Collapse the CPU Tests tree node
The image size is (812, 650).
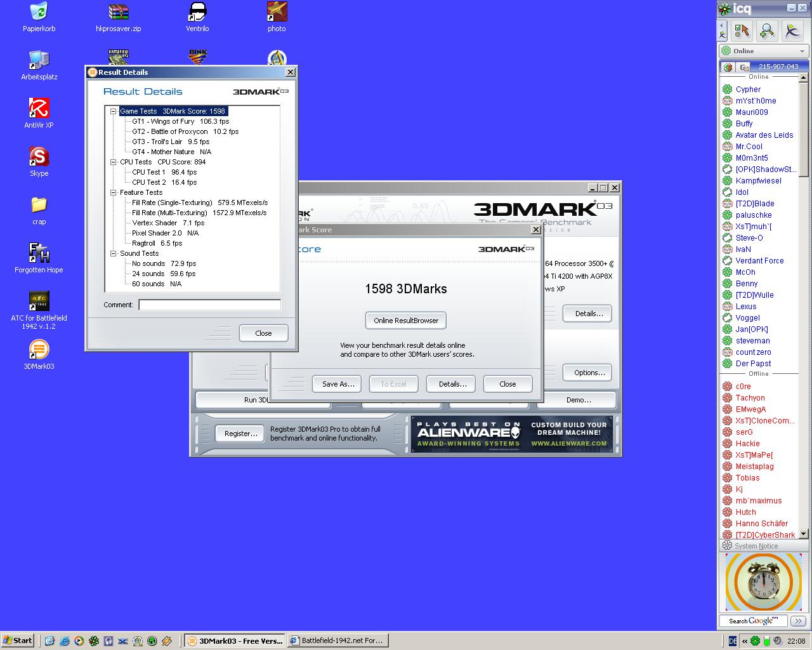coord(113,162)
